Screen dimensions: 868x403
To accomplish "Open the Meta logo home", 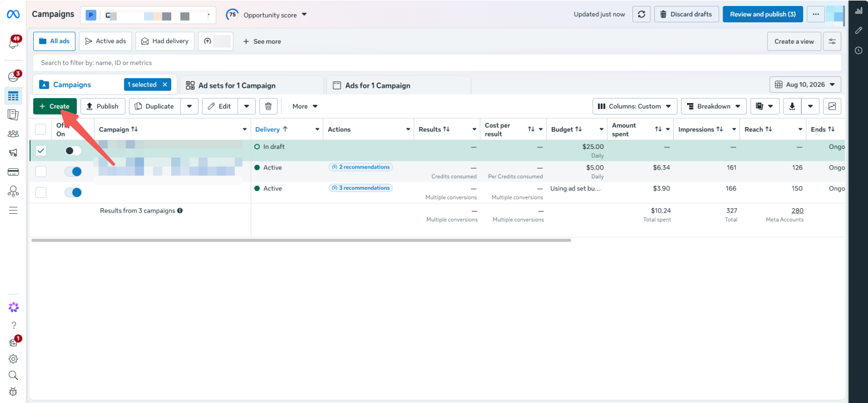I will point(13,14).
